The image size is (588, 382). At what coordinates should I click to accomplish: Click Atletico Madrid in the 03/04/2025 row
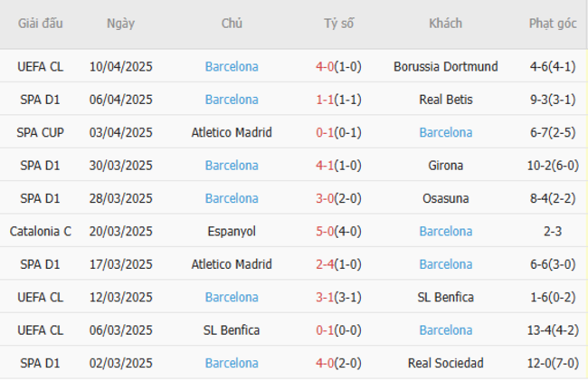[232, 132]
